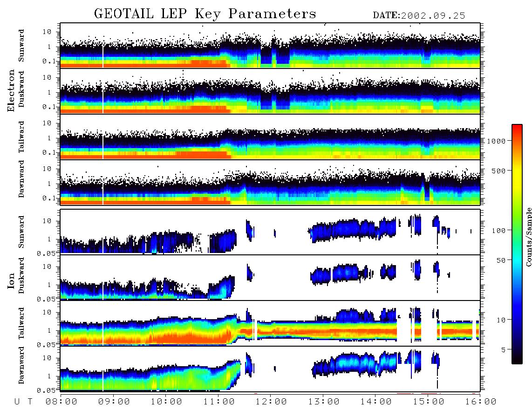Select the "DATE:2002.09.25" text
The image size is (532, 410).
(x=419, y=16)
